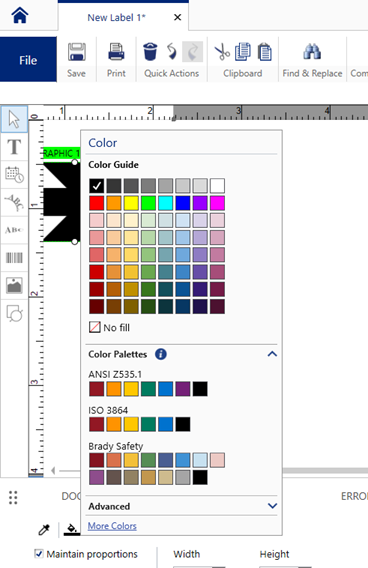Open the More Colors link
The image size is (368, 568).
point(112,526)
